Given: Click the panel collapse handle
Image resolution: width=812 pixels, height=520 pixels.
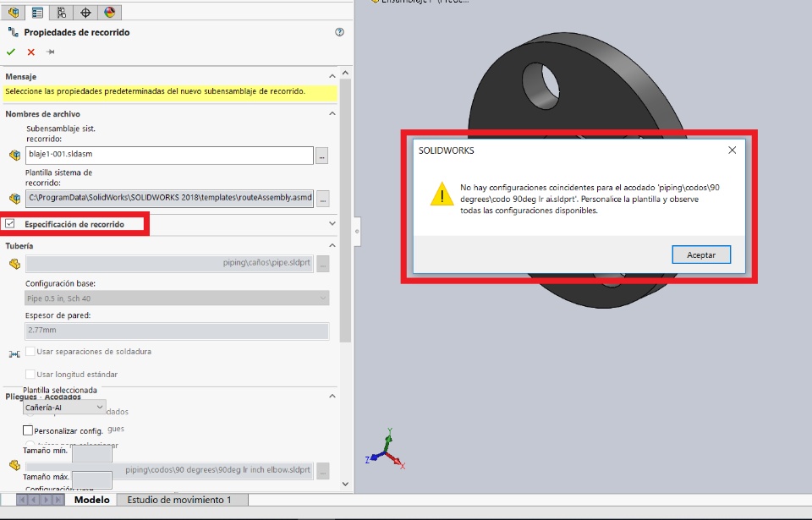Looking at the screenshot, I should (x=357, y=231).
